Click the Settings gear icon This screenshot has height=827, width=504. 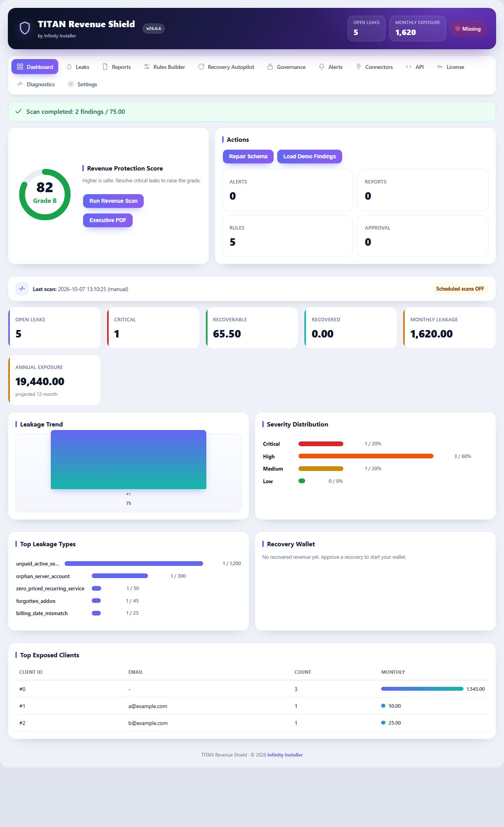[x=71, y=84]
